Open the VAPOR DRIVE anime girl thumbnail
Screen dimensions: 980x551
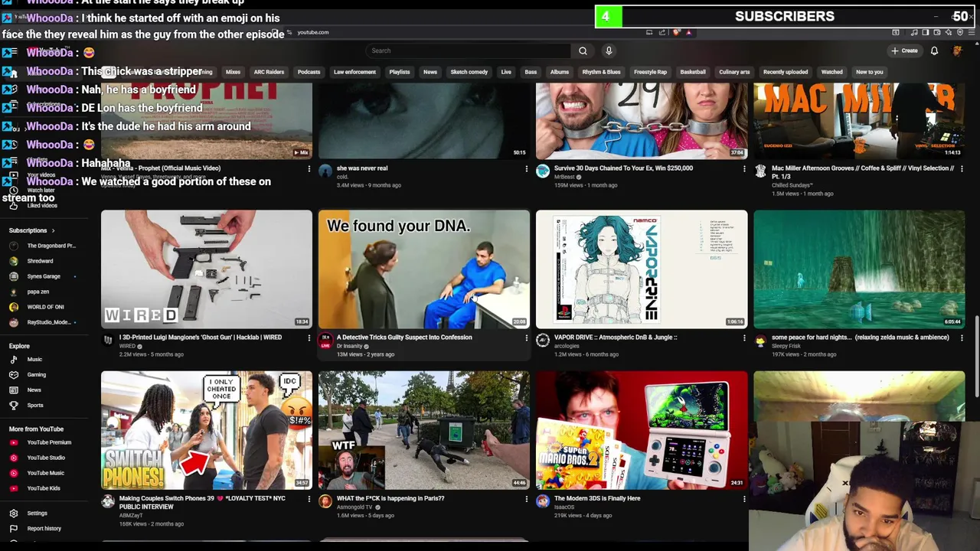(642, 269)
